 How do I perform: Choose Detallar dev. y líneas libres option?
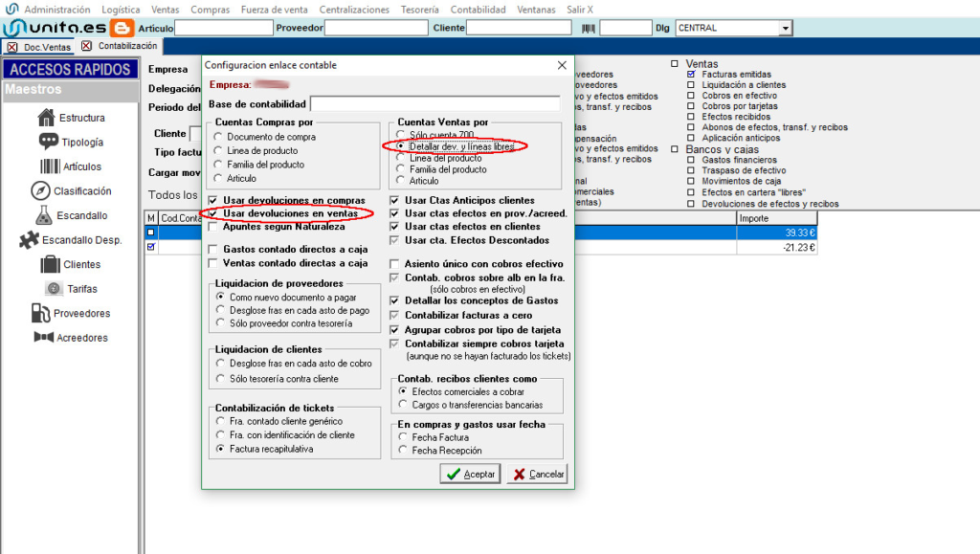[x=402, y=146]
